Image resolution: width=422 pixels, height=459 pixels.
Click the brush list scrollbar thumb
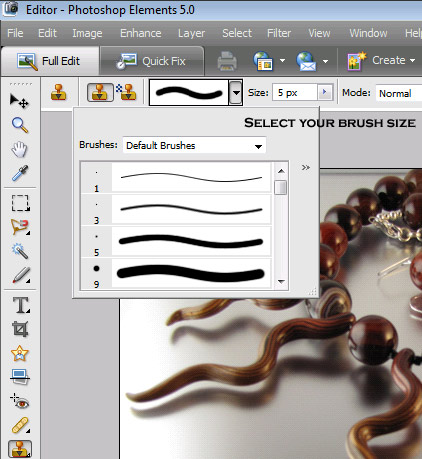point(281,187)
